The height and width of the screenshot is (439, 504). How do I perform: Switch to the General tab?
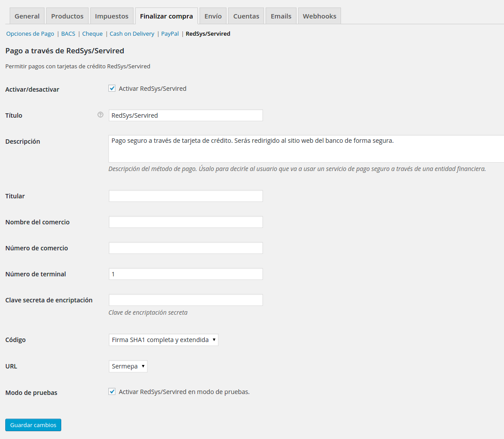point(27,16)
